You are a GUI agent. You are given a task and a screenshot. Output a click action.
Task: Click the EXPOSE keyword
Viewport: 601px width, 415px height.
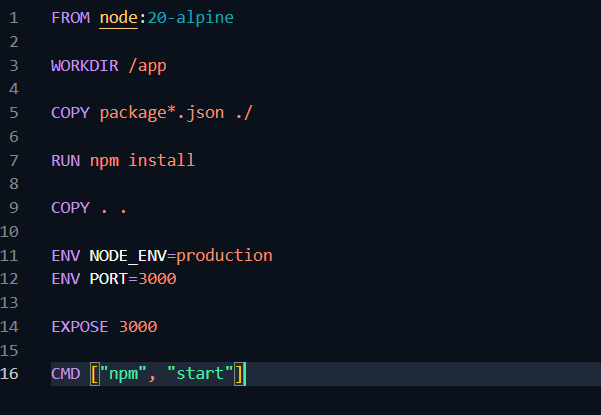[80, 327]
